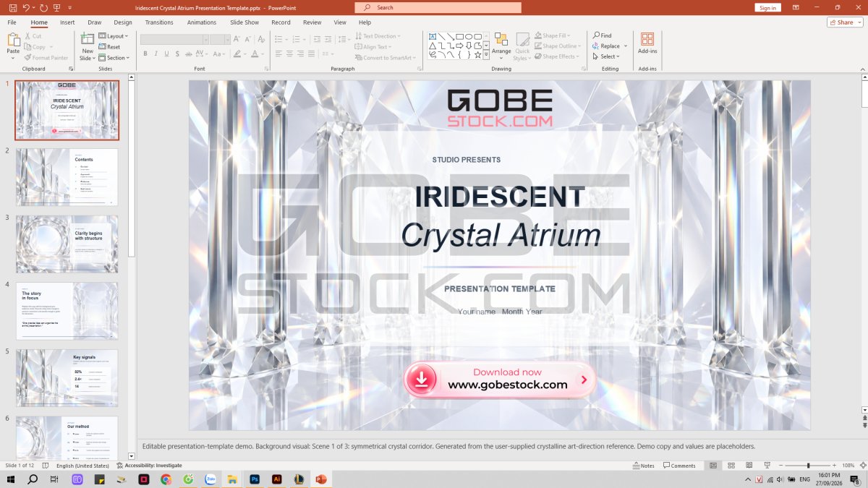Image resolution: width=868 pixels, height=488 pixels.
Task: Click the Redo repeat icon
Action: 44,7
